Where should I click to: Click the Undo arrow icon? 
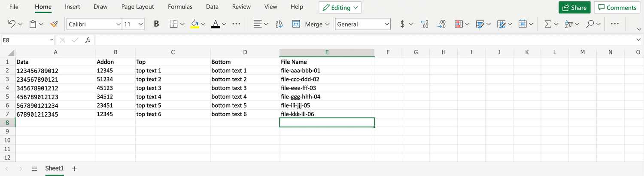point(12,24)
